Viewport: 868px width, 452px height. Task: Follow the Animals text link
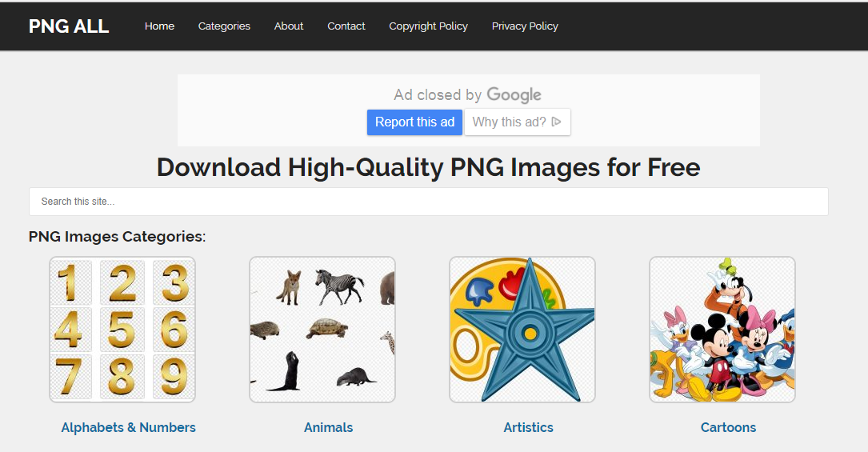[x=328, y=428]
